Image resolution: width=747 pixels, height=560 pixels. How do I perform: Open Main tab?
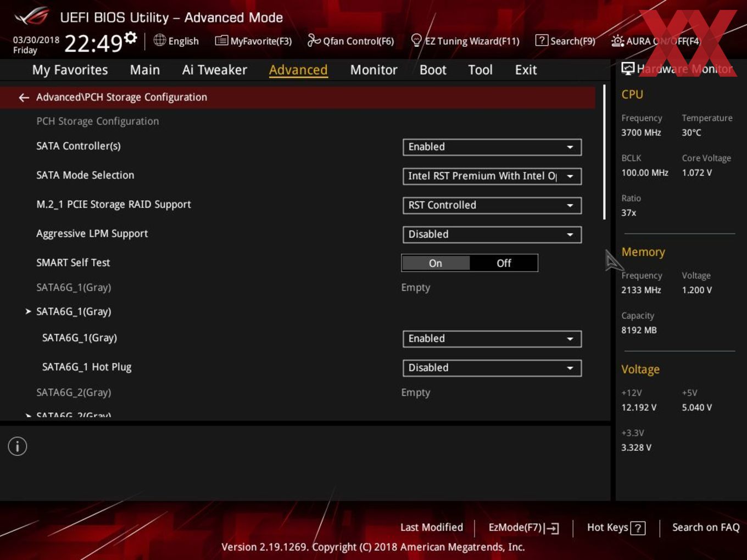coord(145,70)
